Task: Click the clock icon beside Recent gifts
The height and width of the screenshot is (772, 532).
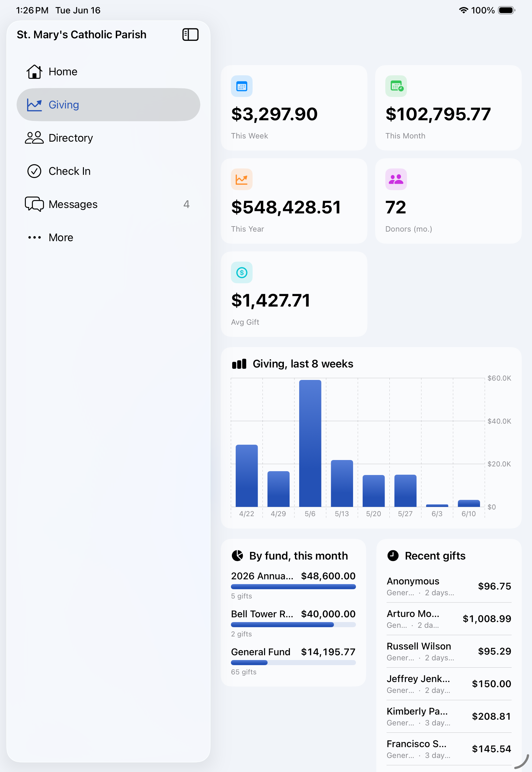Action: tap(393, 556)
